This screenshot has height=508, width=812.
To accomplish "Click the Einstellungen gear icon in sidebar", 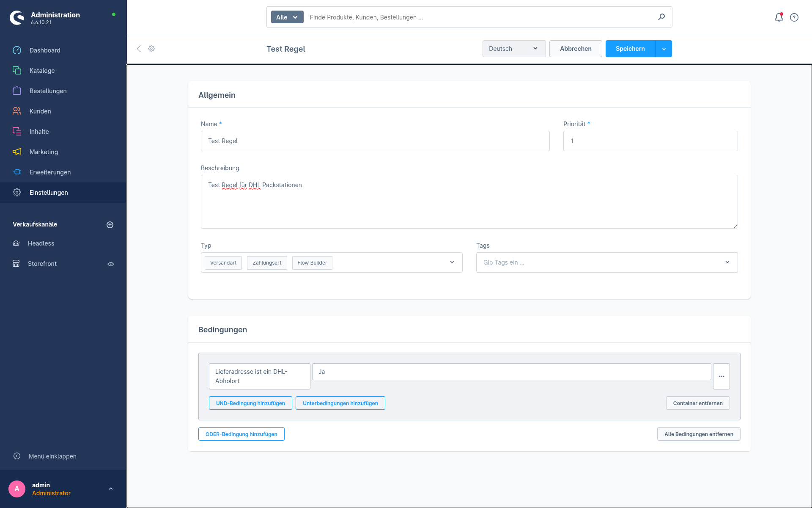I will tap(17, 193).
